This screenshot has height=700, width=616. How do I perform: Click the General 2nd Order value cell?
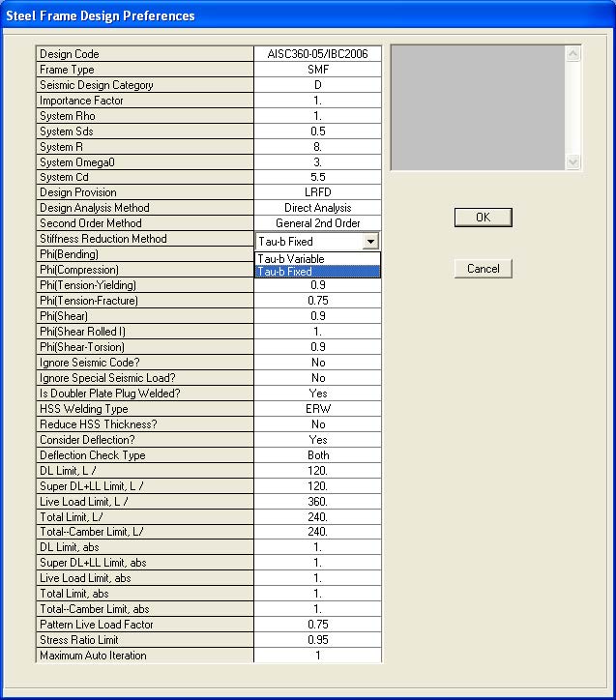pos(317,223)
